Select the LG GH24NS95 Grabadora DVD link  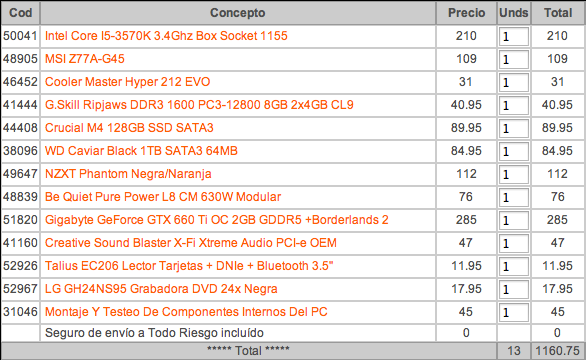161,289
